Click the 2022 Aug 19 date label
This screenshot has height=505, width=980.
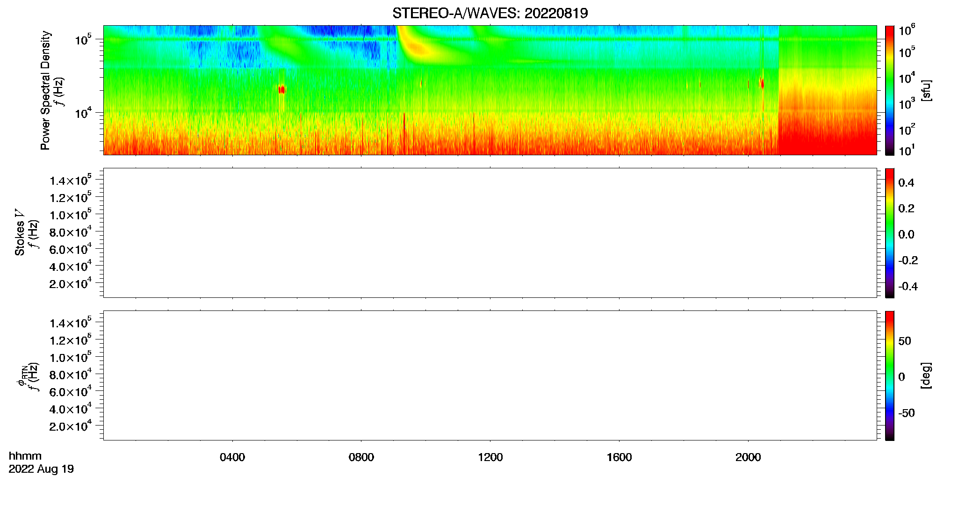click(41, 469)
